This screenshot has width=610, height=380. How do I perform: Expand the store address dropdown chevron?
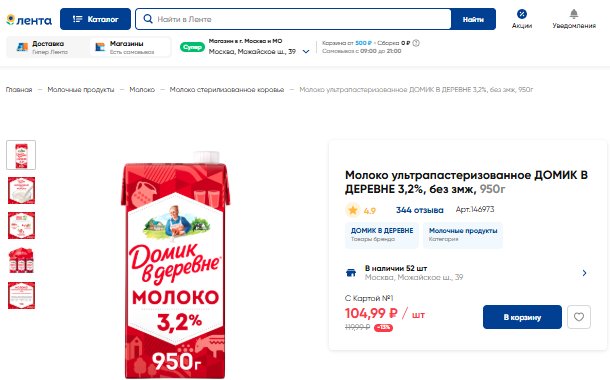pos(306,51)
